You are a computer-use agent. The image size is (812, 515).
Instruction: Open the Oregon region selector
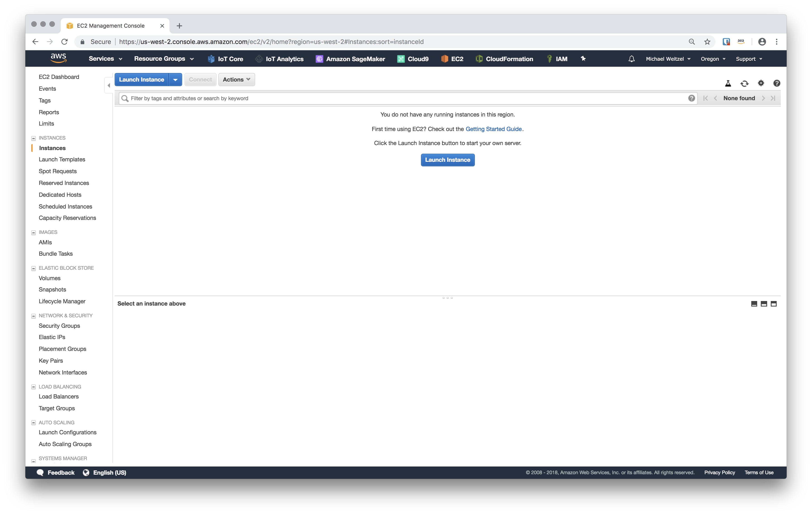point(713,59)
